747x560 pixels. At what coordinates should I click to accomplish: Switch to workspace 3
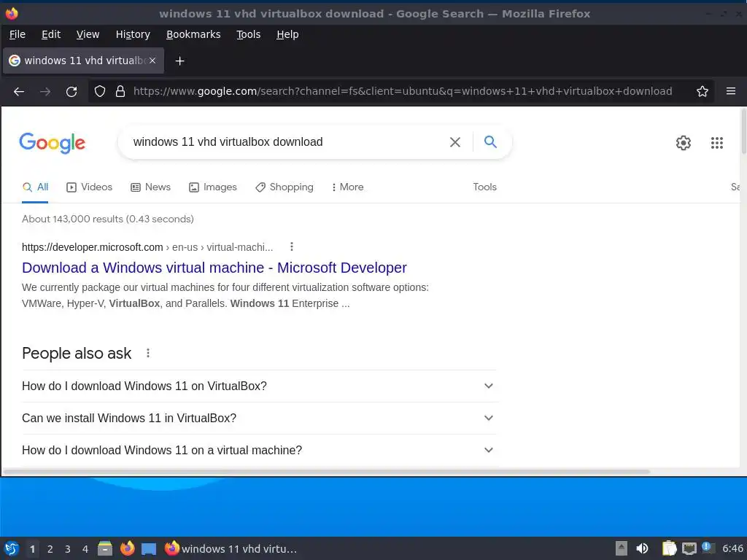pos(68,549)
